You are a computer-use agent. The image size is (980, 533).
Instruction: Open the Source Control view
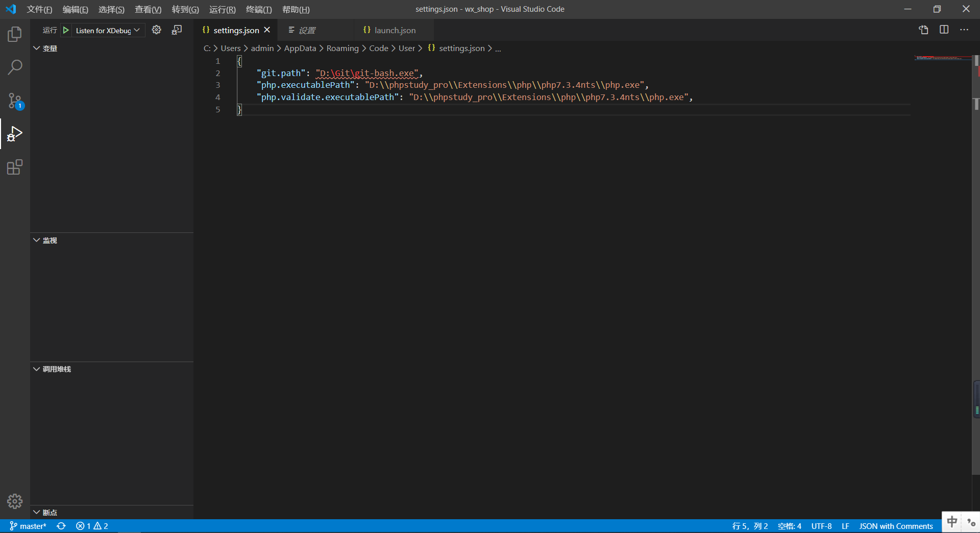click(15, 101)
